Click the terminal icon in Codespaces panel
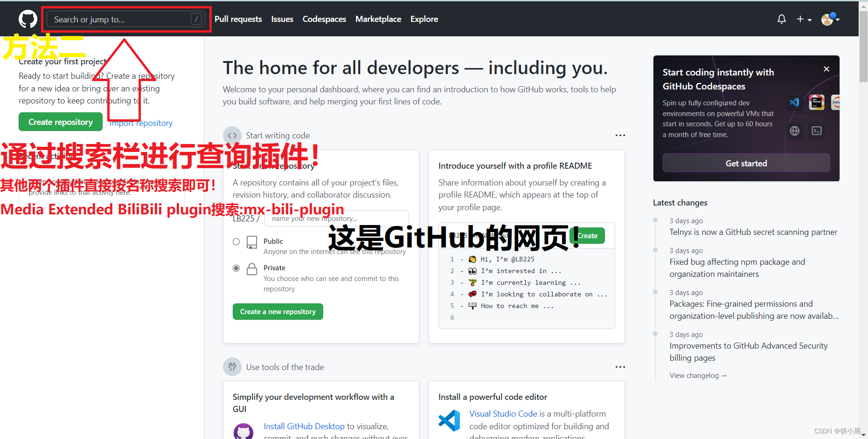The image size is (868, 439). [x=817, y=130]
